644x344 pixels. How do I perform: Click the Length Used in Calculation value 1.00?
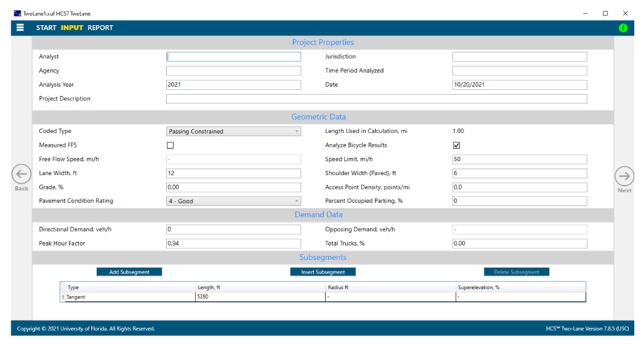pyautogui.click(x=458, y=131)
